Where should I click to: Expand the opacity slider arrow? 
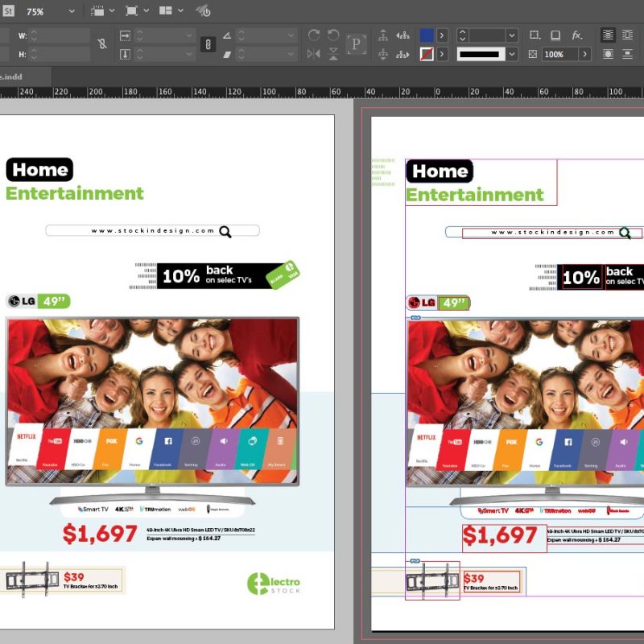(585, 54)
